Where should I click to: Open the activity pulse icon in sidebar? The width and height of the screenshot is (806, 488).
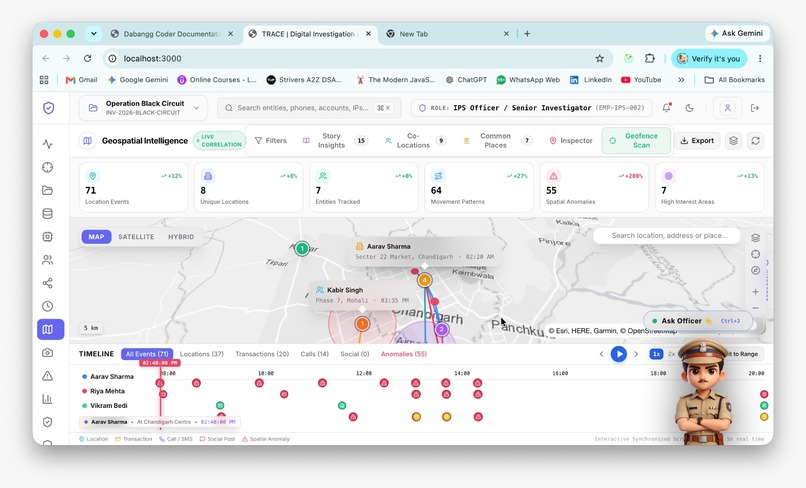(48, 144)
